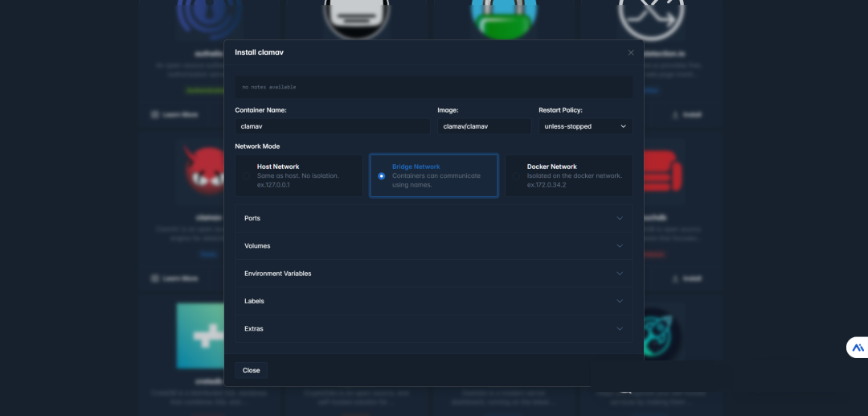The height and width of the screenshot is (416, 868).
Task: Open the Restart Policy dropdown
Action: click(x=586, y=126)
